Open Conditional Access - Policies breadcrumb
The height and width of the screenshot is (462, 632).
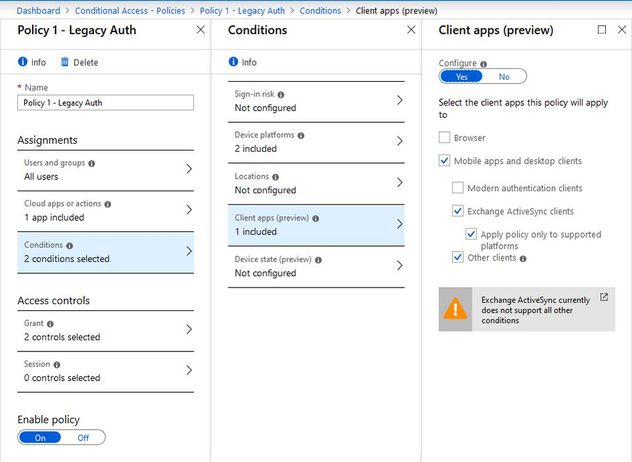[x=131, y=10]
